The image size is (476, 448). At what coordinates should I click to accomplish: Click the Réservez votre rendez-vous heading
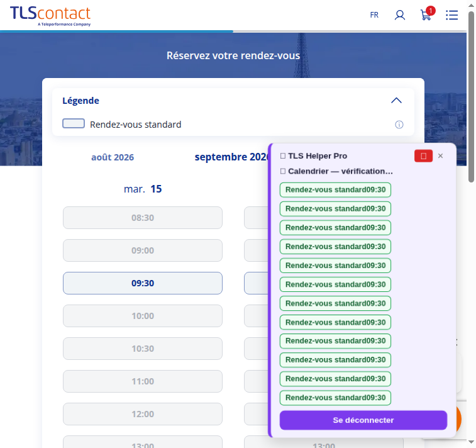233,55
